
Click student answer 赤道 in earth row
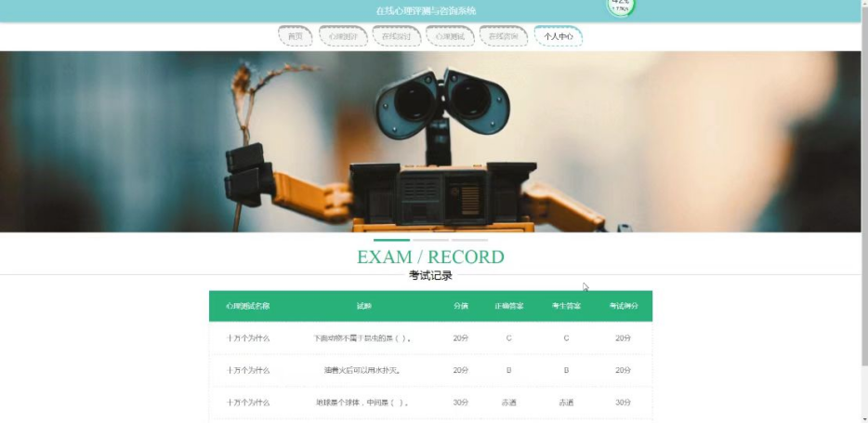click(566, 403)
